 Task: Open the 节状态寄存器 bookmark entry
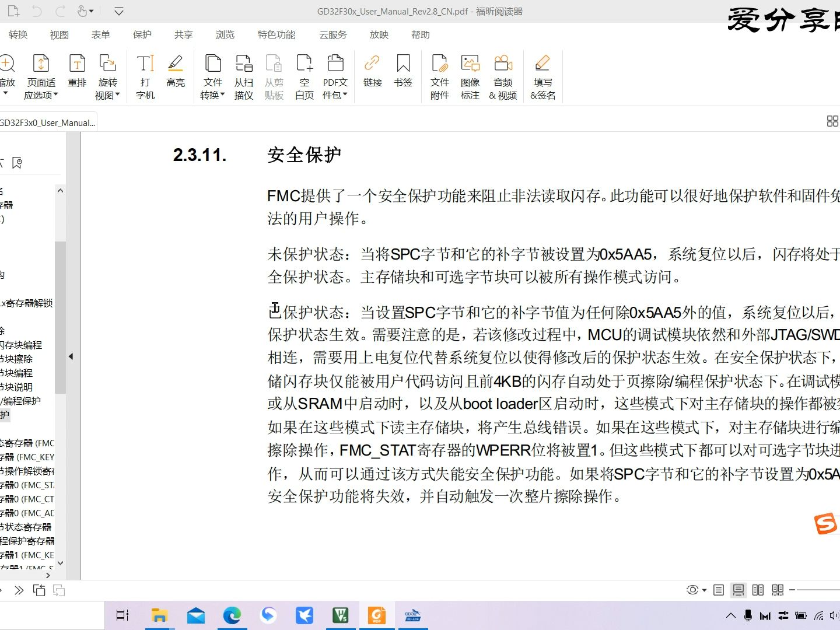pos(26,527)
